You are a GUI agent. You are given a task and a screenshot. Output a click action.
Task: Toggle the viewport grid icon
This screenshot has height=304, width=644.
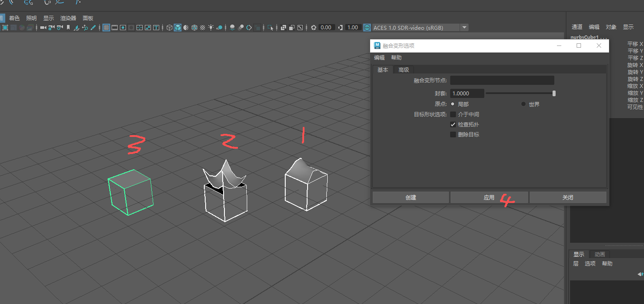[x=106, y=28]
